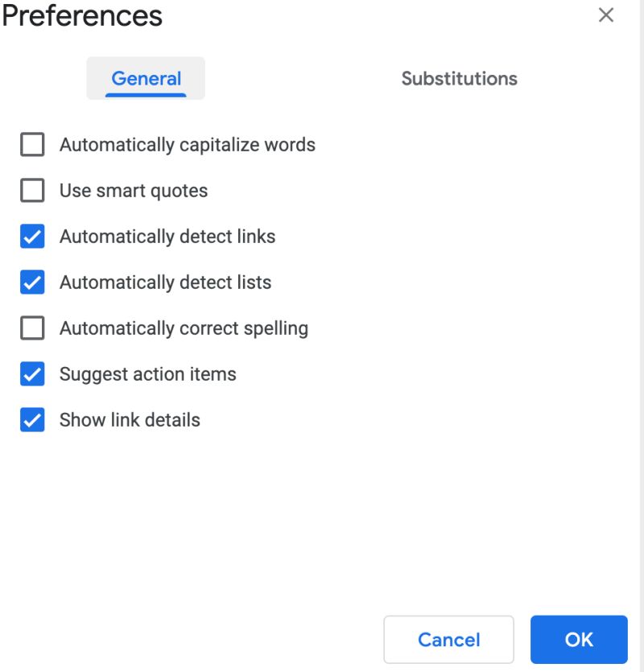Click the "Automatically correct spelling" label text

pos(184,328)
